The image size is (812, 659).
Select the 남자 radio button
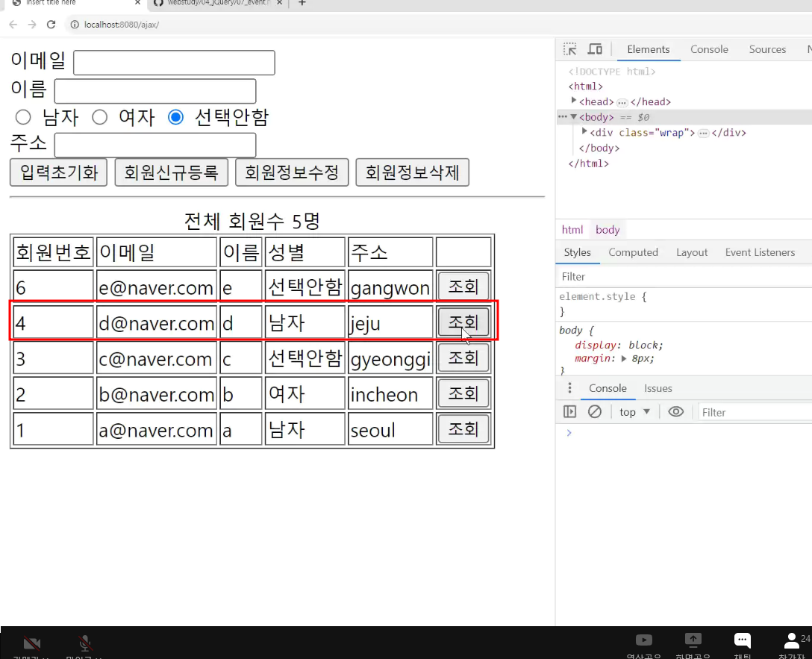23,117
